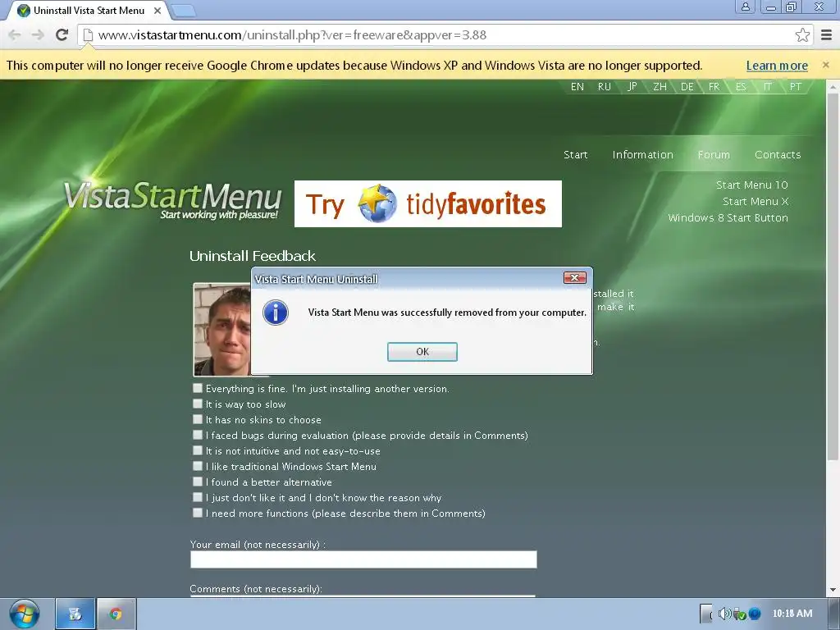Screen dimensions: 840x630
Task: Click the taskbar clock showing 10:18 AM
Action: 792,614
